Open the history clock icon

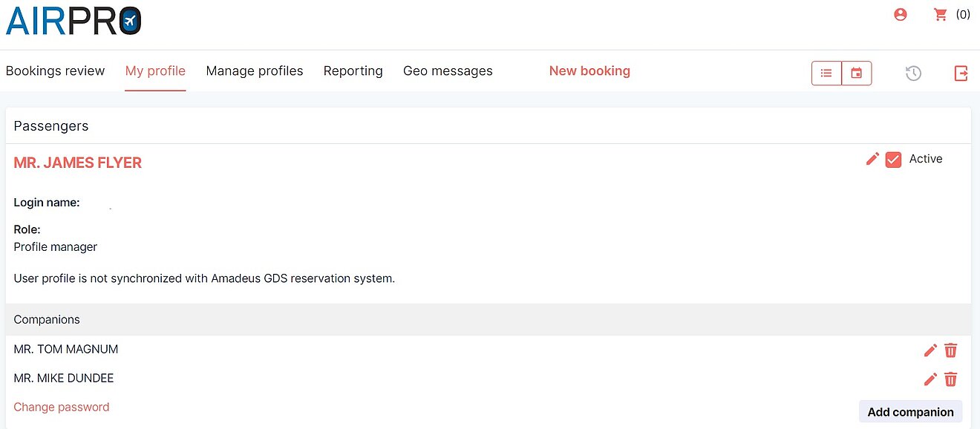[913, 73]
